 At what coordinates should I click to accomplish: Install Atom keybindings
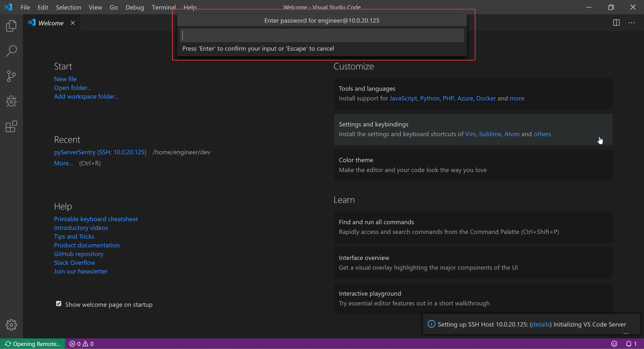pyautogui.click(x=512, y=134)
